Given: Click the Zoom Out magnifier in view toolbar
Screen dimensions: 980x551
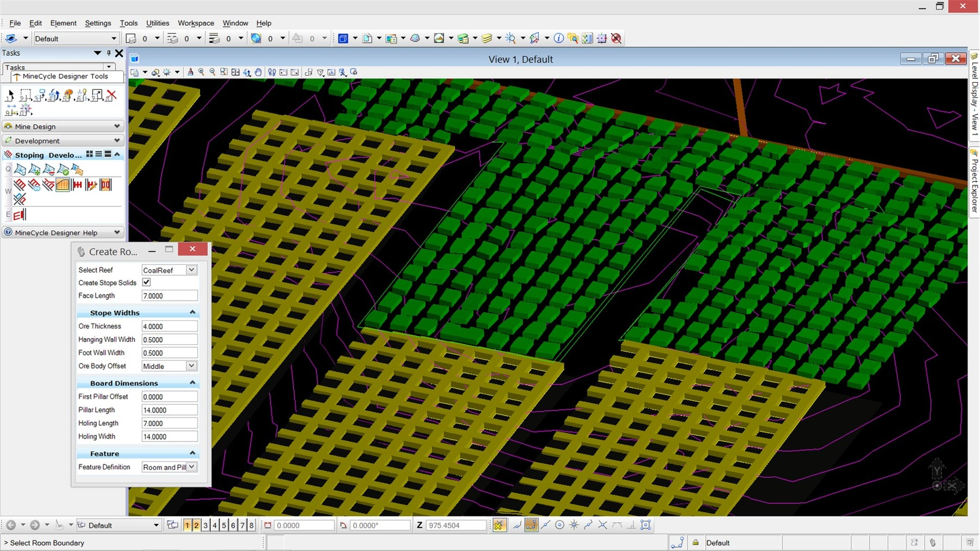Looking at the screenshot, I should point(212,72).
